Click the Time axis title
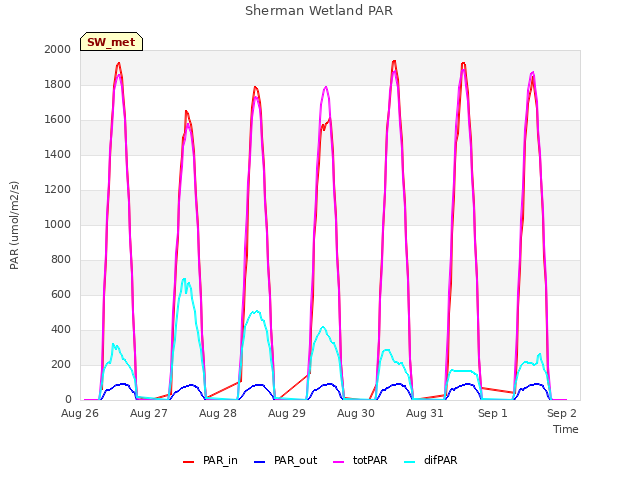The width and height of the screenshot is (640, 480). (x=566, y=429)
